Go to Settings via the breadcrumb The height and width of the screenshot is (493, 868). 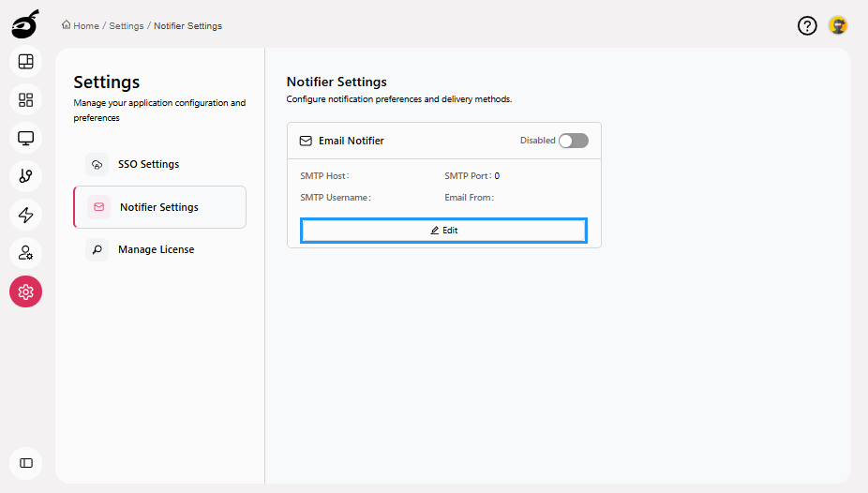[x=127, y=26]
